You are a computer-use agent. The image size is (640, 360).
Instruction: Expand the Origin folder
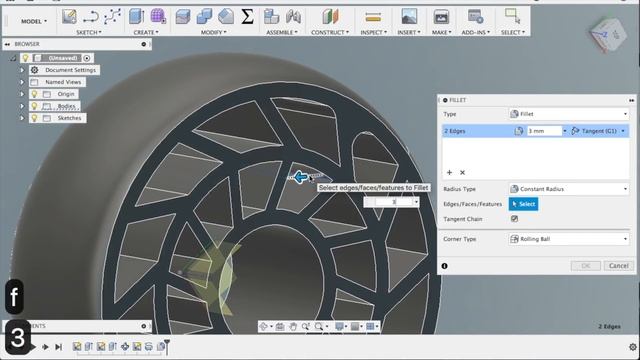(22, 94)
